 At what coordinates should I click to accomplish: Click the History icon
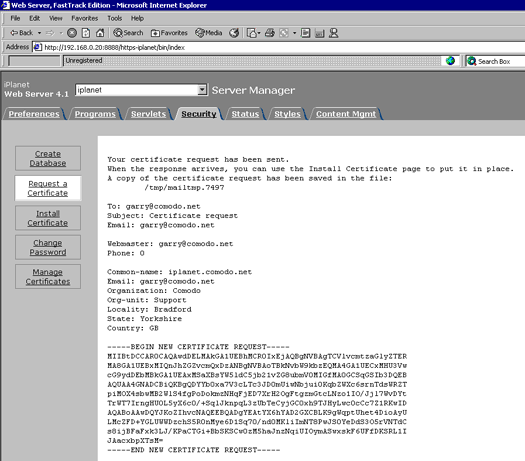234,33
